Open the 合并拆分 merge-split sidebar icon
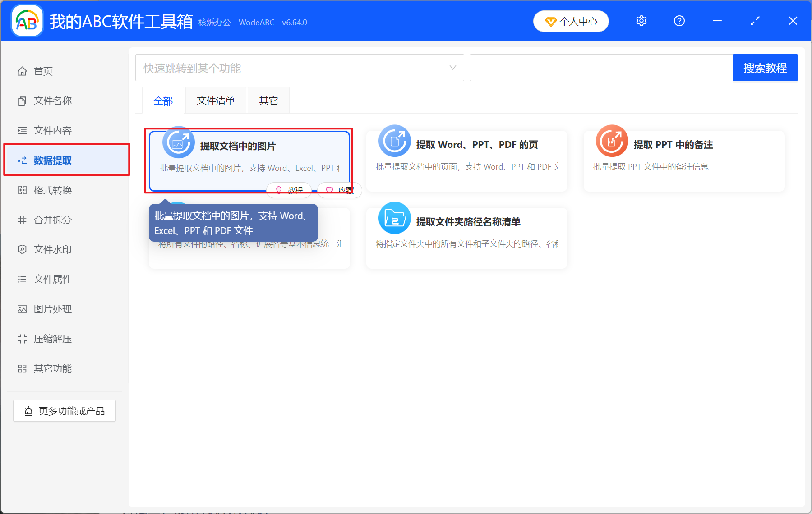Screen dimensions: 812x514 pos(23,220)
